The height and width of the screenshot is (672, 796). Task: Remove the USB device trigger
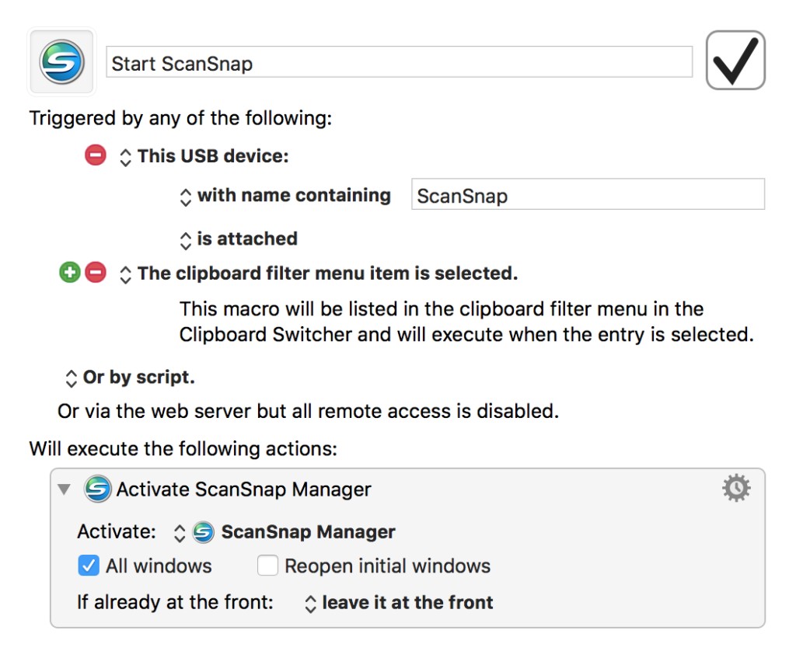click(96, 155)
